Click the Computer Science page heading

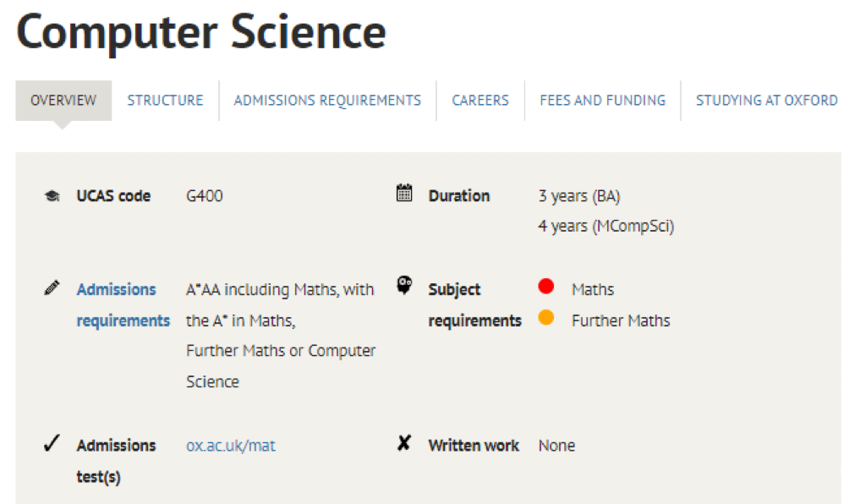pyautogui.click(x=201, y=32)
